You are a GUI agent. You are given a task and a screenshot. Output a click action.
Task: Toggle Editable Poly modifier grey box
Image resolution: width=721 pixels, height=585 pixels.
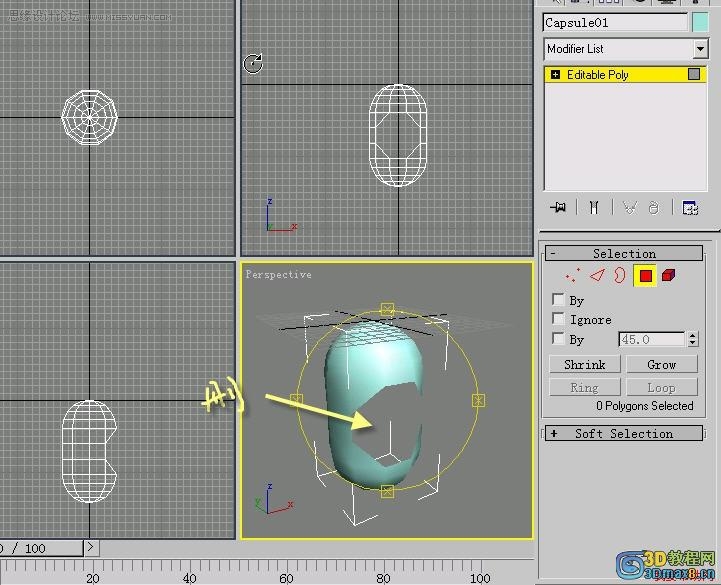click(694, 74)
